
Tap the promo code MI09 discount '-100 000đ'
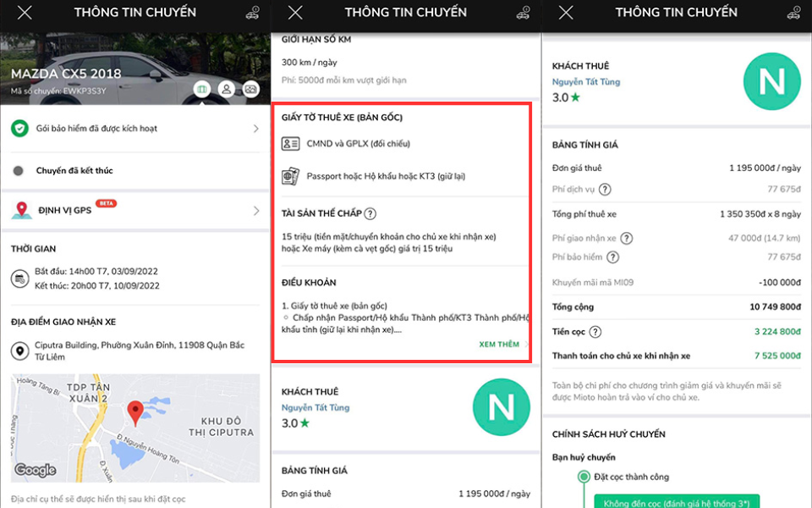point(779,283)
